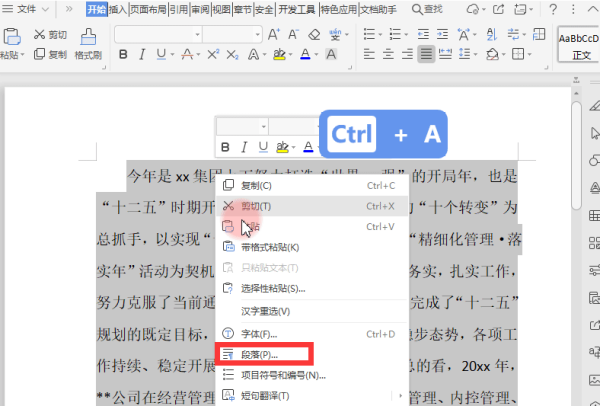Apply superscript with the X² icon

coord(213,54)
